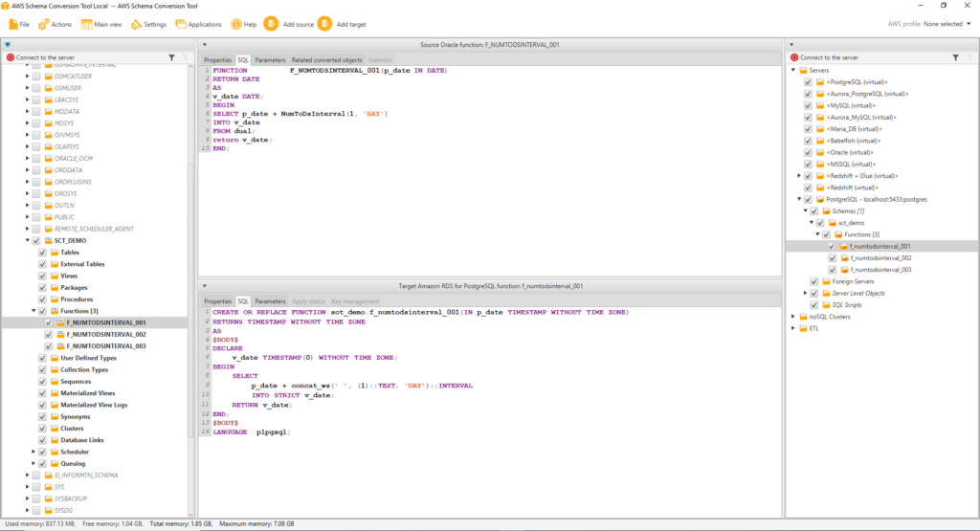980x531 pixels.
Task: Check the PUBLIC schema checkbox
Action: [x=35, y=217]
